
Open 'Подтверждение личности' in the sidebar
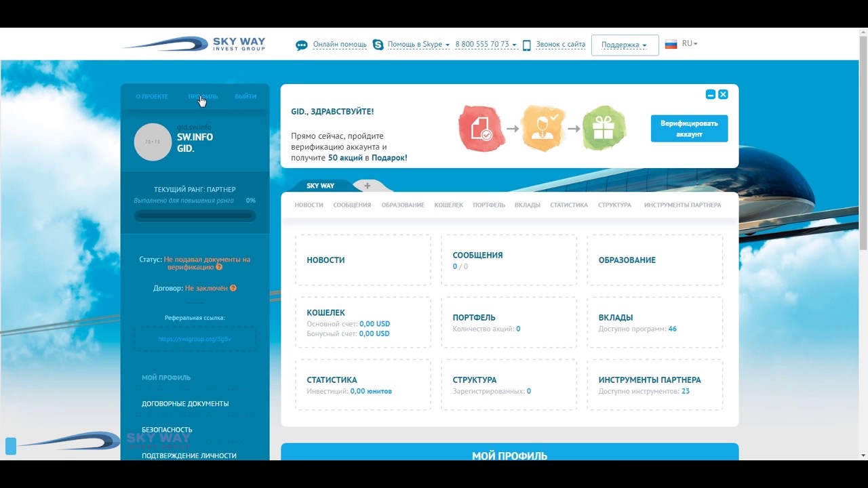[x=189, y=456]
